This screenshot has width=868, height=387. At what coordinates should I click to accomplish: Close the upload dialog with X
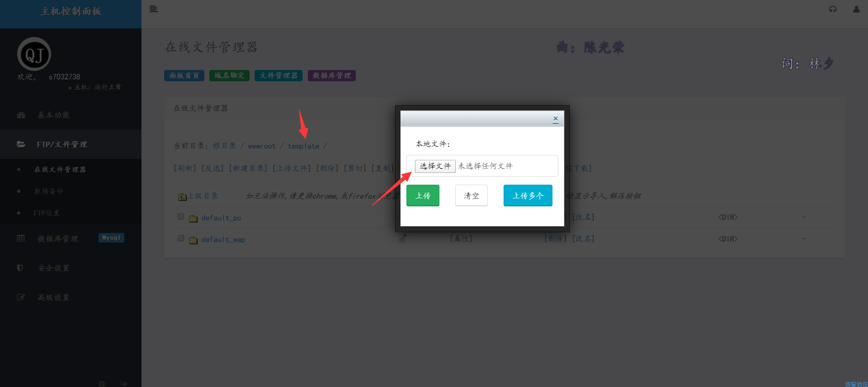(x=556, y=119)
